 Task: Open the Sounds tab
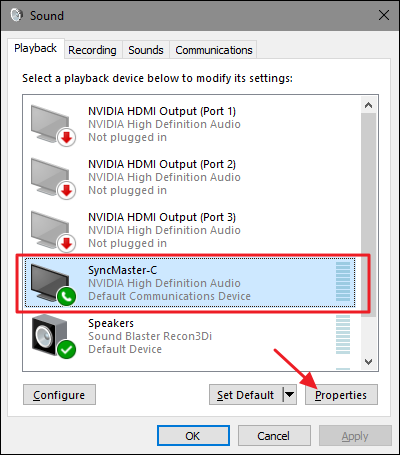click(146, 50)
